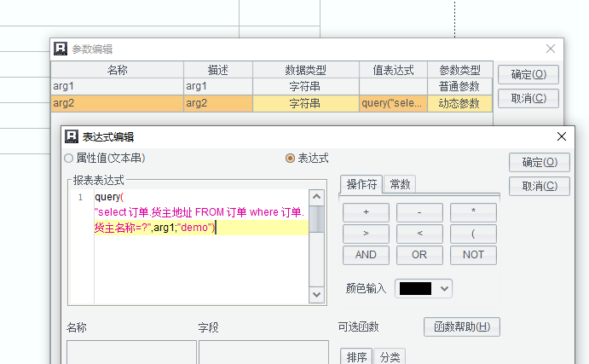
Task: Click 取消(C) in 参数编辑 dialog
Action: click(528, 98)
